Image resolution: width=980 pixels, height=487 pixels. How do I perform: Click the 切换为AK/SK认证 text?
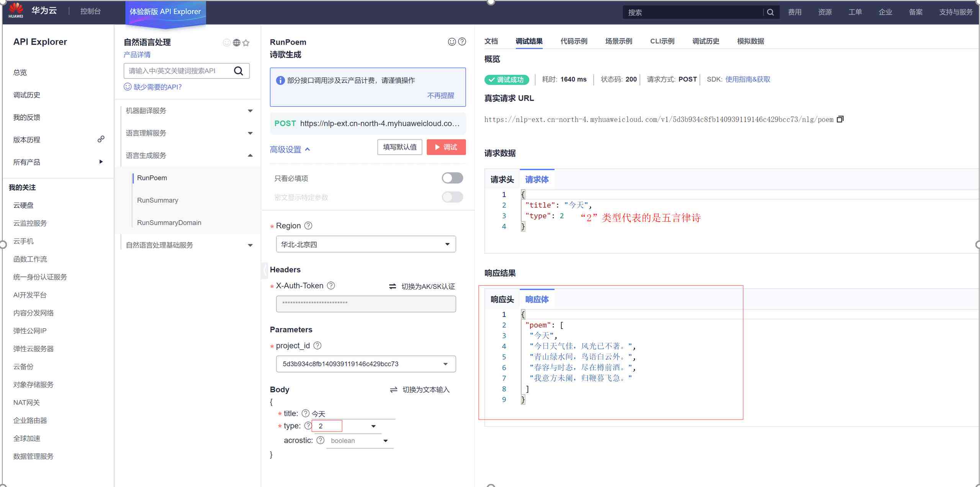(428, 286)
